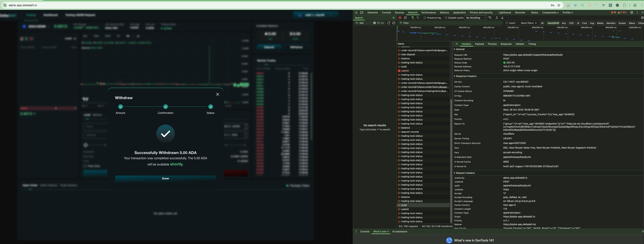Select the failed submit request
Screen dimensions: 644x244
click(x=405, y=71)
